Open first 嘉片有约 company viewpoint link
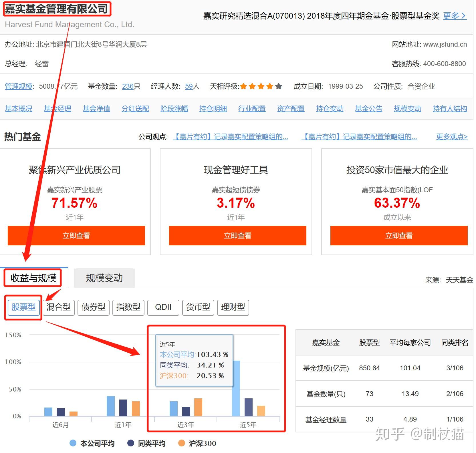The image size is (476, 453). [231, 137]
